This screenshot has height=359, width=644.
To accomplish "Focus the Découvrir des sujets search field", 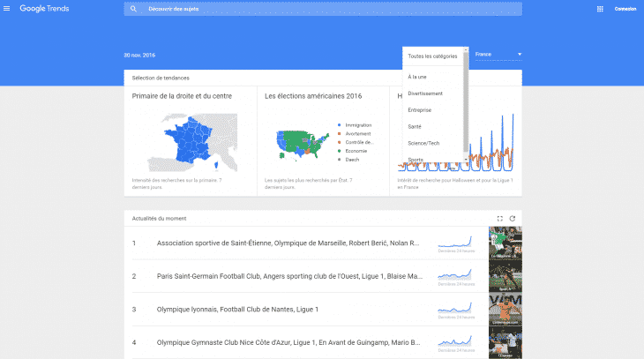I will pos(323,9).
